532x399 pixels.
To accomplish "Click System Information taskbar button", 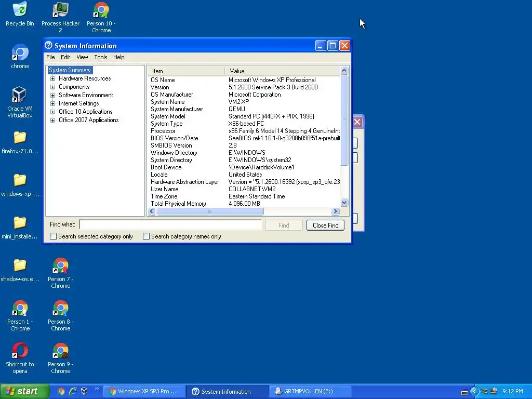I will 228,391.
